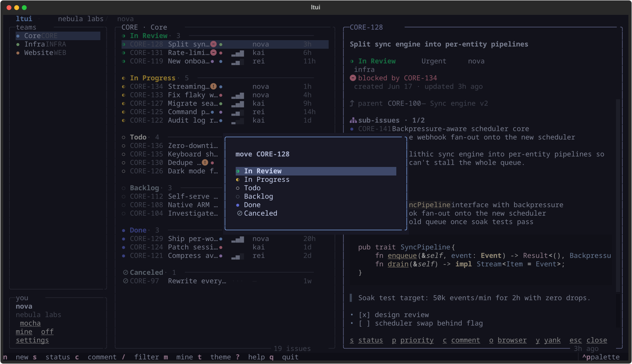Click the priority bars icon on CORE-131
The image size is (632, 364).
pos(238,54)
